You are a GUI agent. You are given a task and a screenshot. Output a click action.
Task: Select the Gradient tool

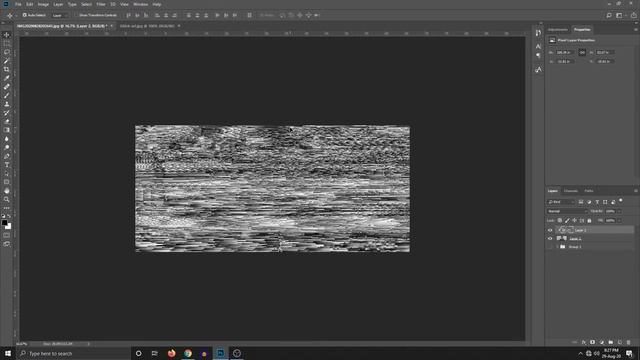coord(7,130)
